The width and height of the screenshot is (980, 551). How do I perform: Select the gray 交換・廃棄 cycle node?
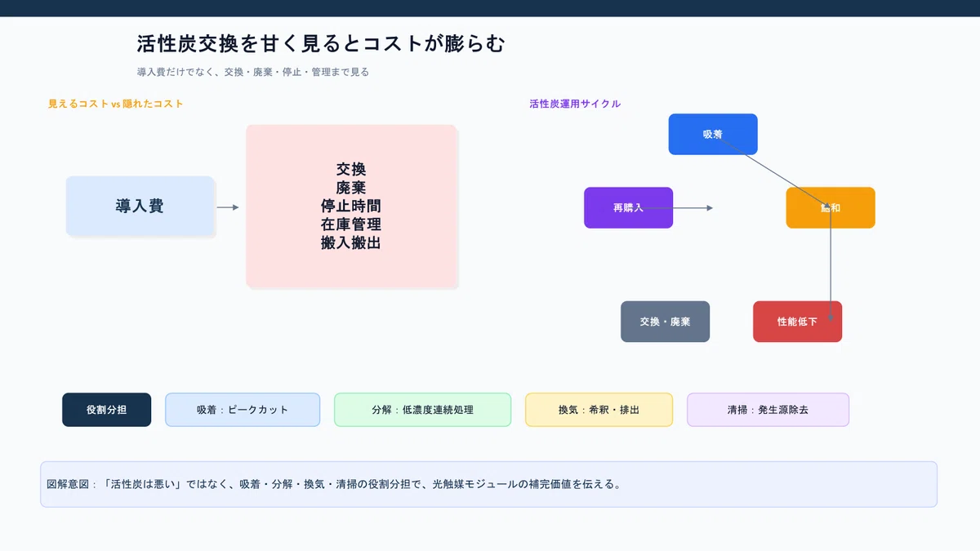pyautogui.click(x=666, y=322)
